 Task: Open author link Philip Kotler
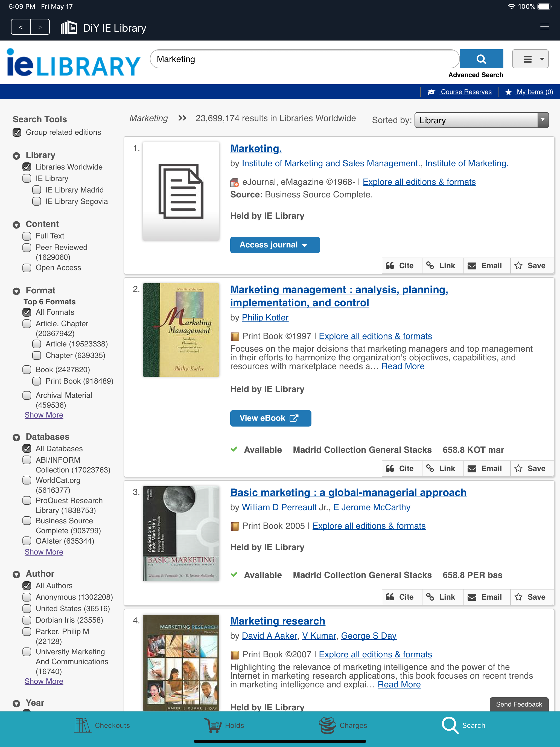click(265, 317)
